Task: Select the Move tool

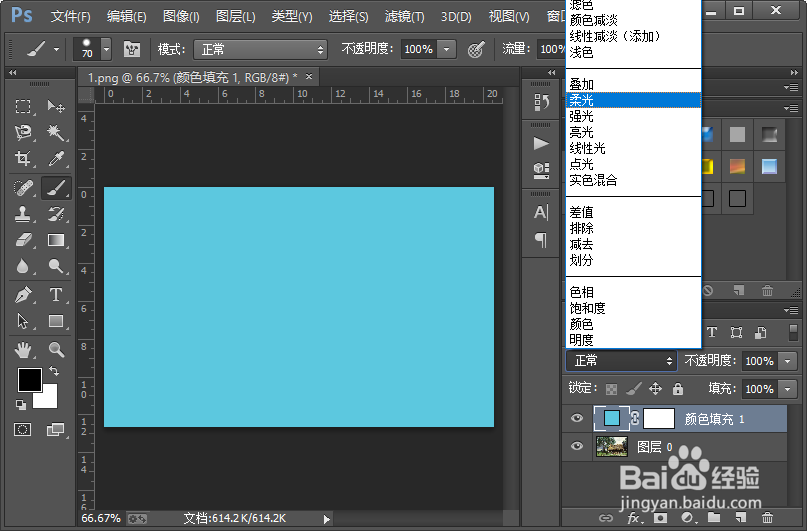Action: (56, 107)
